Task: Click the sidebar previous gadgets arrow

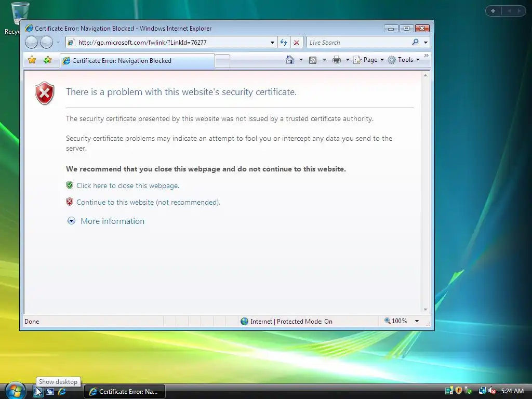Action: pyautogui.click(x=509, y=11)
